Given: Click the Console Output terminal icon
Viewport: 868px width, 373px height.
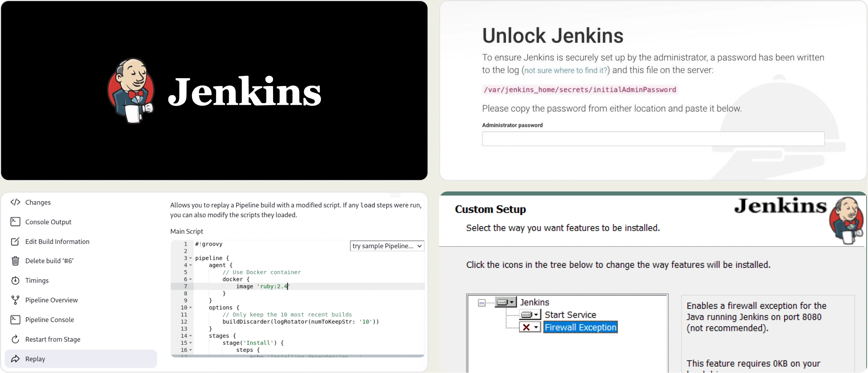Looking at the screenshot, I should point(15,222).
